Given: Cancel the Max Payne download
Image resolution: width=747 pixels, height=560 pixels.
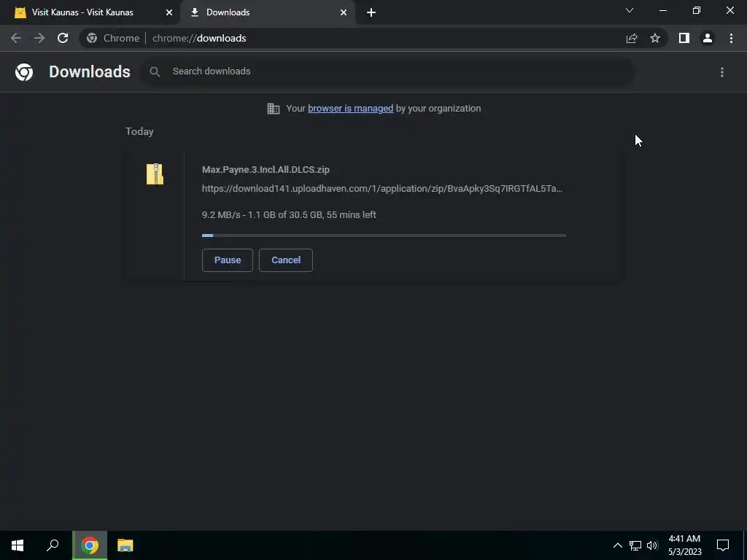Looking at the screenshot, I should [x=286, y=260].
